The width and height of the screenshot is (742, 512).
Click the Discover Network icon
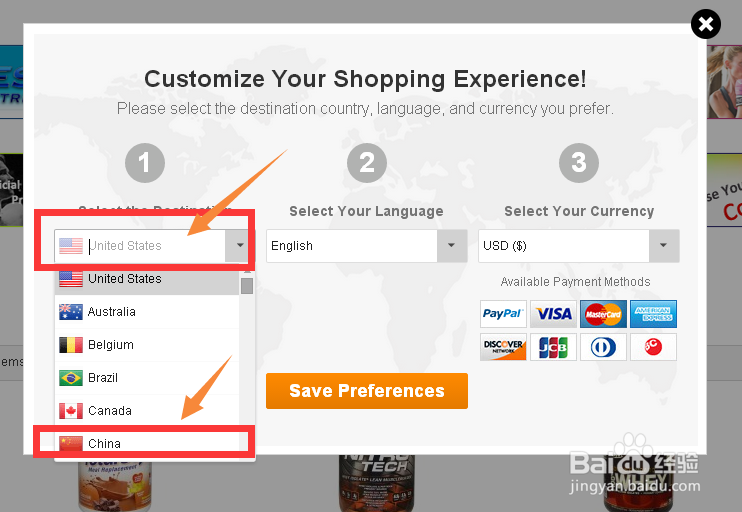point(503,347)
